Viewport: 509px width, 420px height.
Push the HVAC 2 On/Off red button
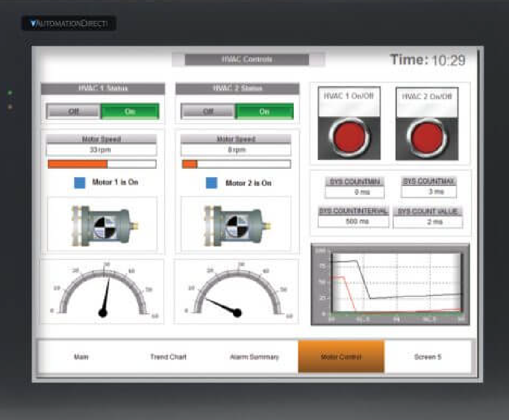pyautogui.click(x=427, y=136)
